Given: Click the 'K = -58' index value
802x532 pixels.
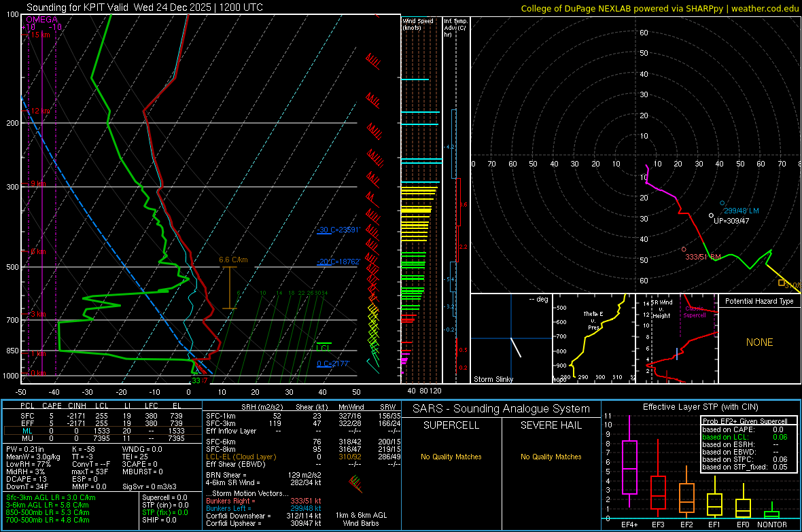Looking at the screenshot, I should coord(84,449).
